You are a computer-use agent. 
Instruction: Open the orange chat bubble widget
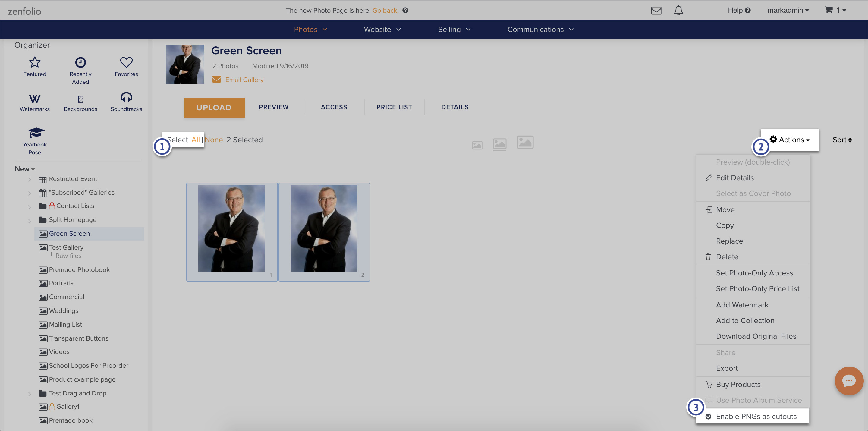pyautogui.click(x=848, y=381)
